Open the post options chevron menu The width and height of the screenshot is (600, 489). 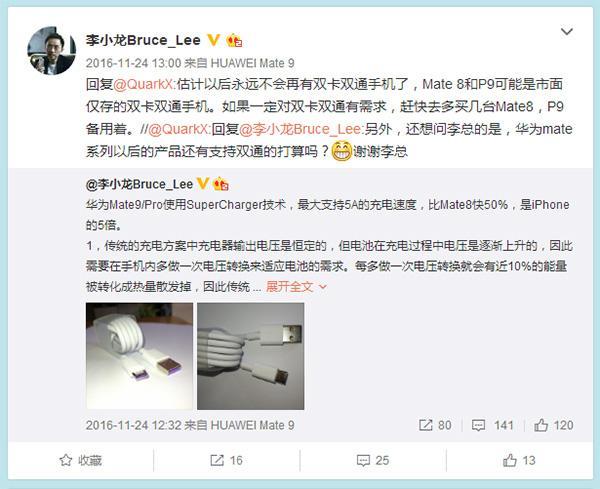click(x=566, y=31)
